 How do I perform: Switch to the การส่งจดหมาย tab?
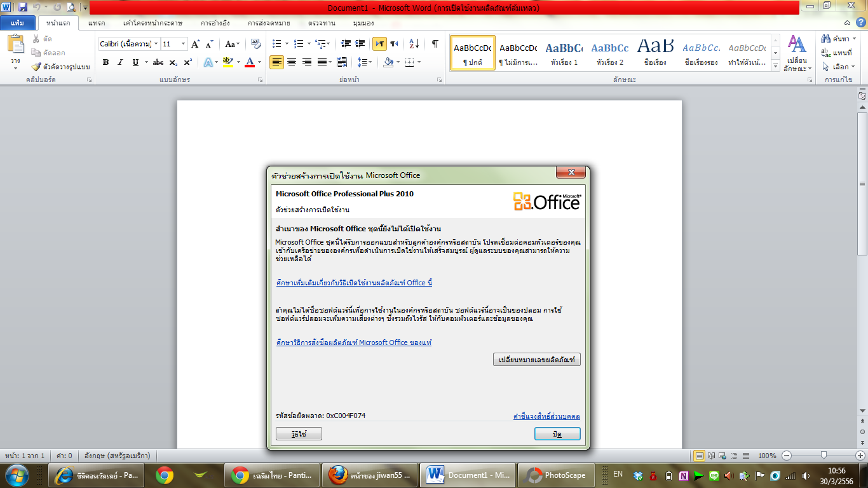(269, 23)
